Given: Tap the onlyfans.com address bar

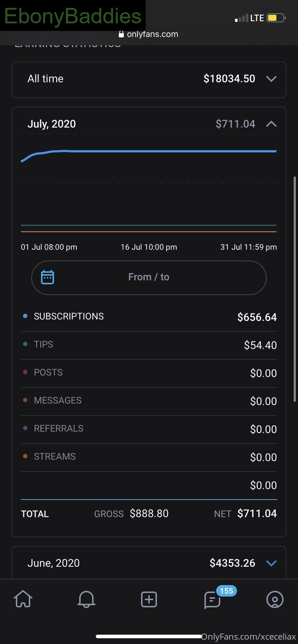Looking at the screenshot, I should 149,34.
